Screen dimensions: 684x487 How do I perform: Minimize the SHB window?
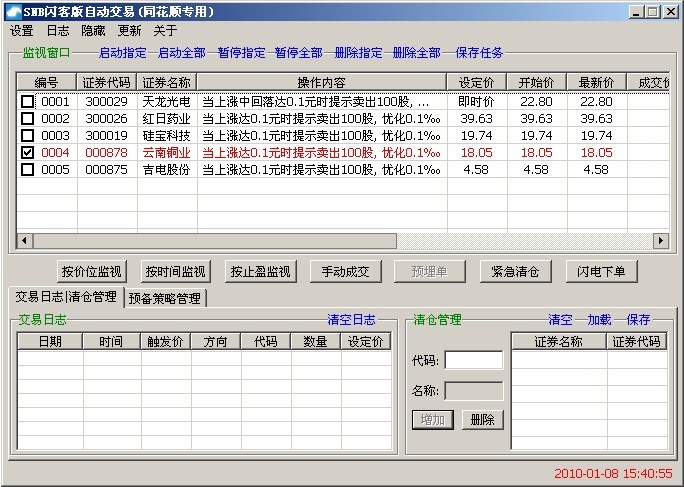636,12
